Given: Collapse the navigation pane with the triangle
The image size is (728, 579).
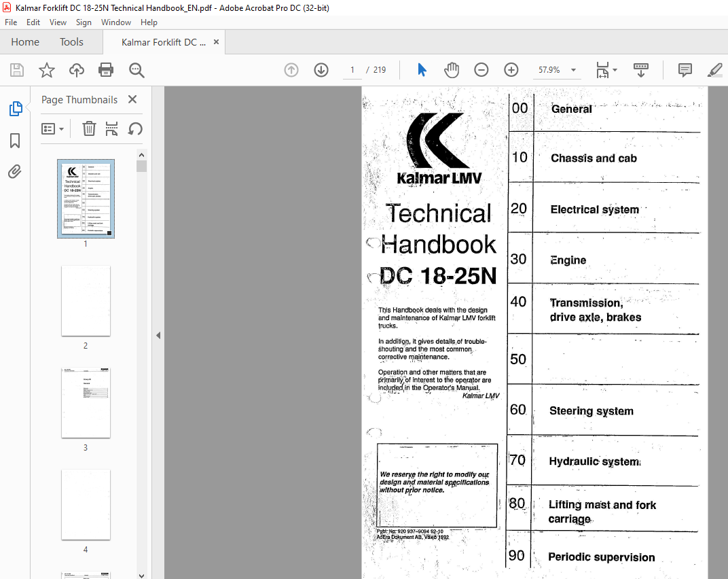Looking at the screenshot, I should [x=158, y=335].
